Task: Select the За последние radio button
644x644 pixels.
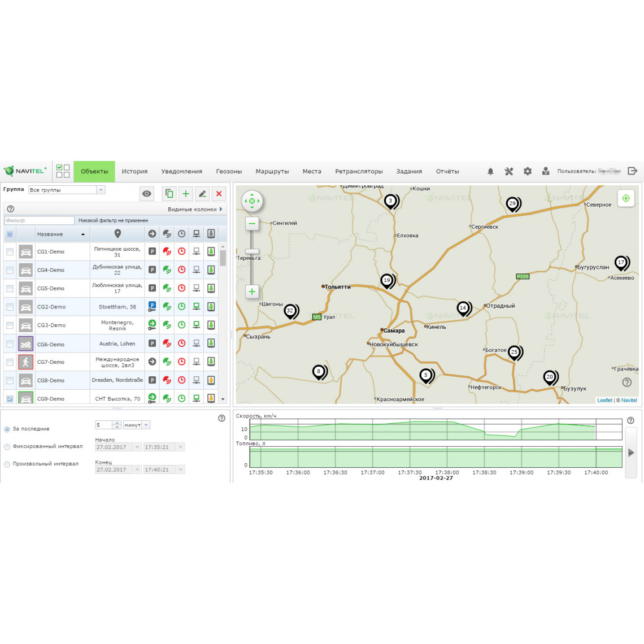Action: click(x=7, y=429)
